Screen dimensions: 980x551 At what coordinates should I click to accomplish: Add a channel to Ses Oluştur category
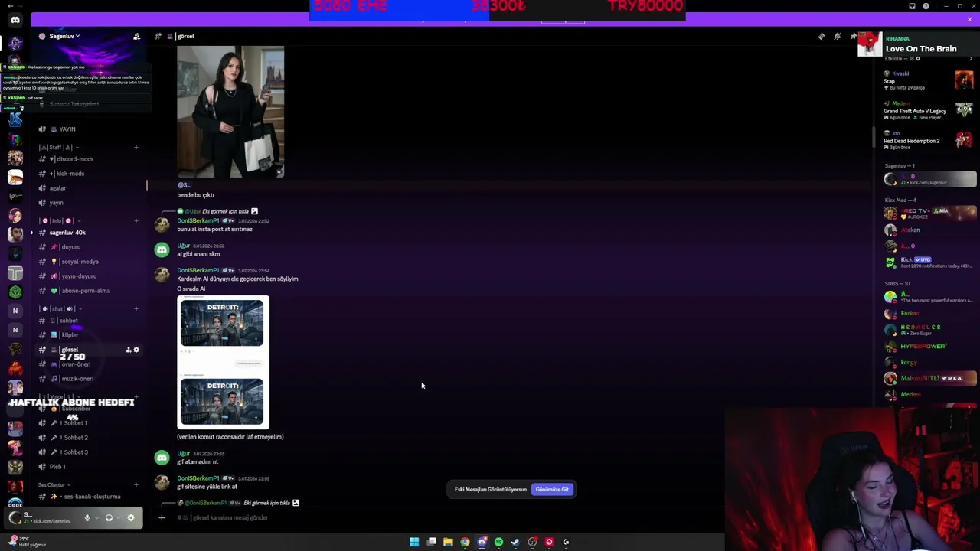coord(136,484)
